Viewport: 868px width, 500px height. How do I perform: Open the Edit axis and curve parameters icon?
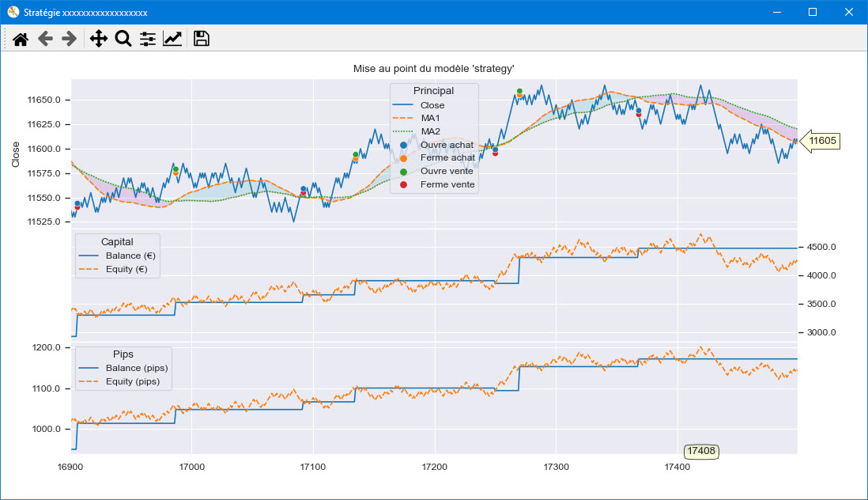pos(172,39)
